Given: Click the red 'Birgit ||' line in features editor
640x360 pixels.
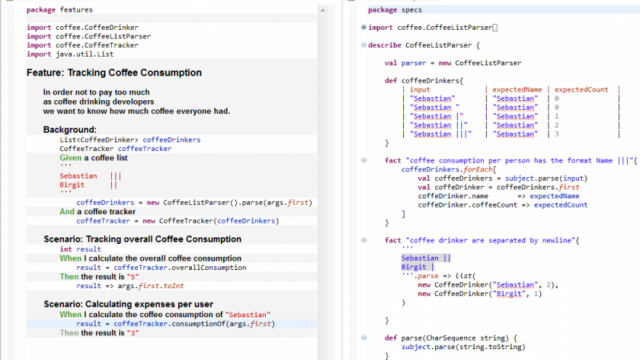Looking at the screenshot, I should (88, 185).
